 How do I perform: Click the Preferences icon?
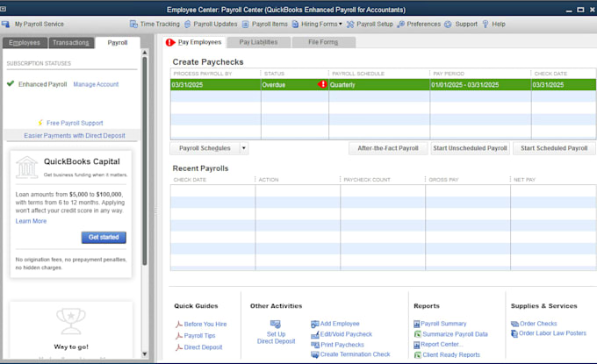coord(400,24)
